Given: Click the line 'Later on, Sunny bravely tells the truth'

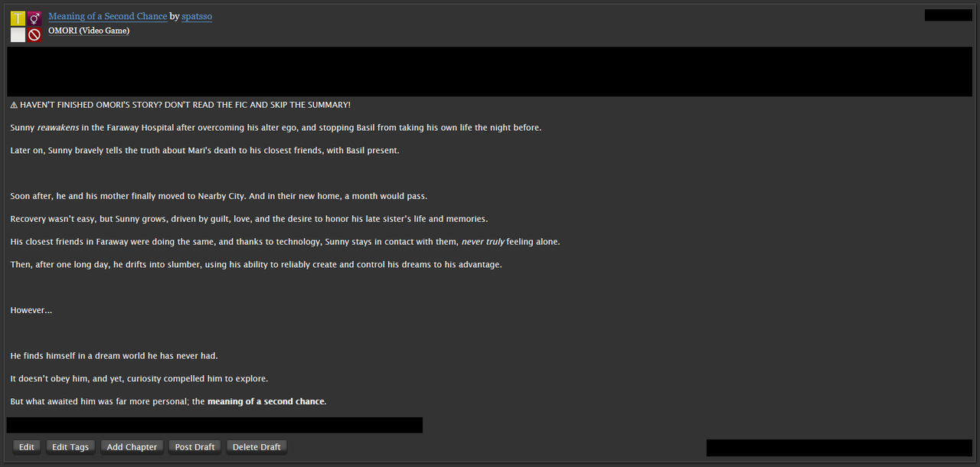Looking at the screenshot, I should click(205, 151).
